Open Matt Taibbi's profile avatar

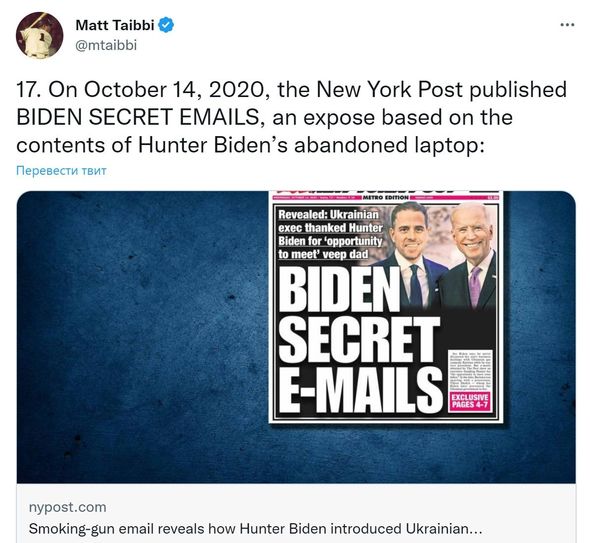click(x=40, y=35)
